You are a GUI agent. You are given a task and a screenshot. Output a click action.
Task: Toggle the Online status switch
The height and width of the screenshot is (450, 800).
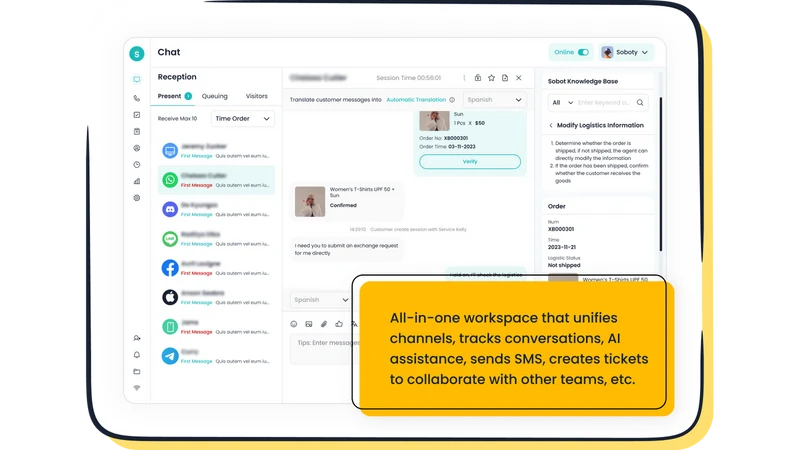583,52
